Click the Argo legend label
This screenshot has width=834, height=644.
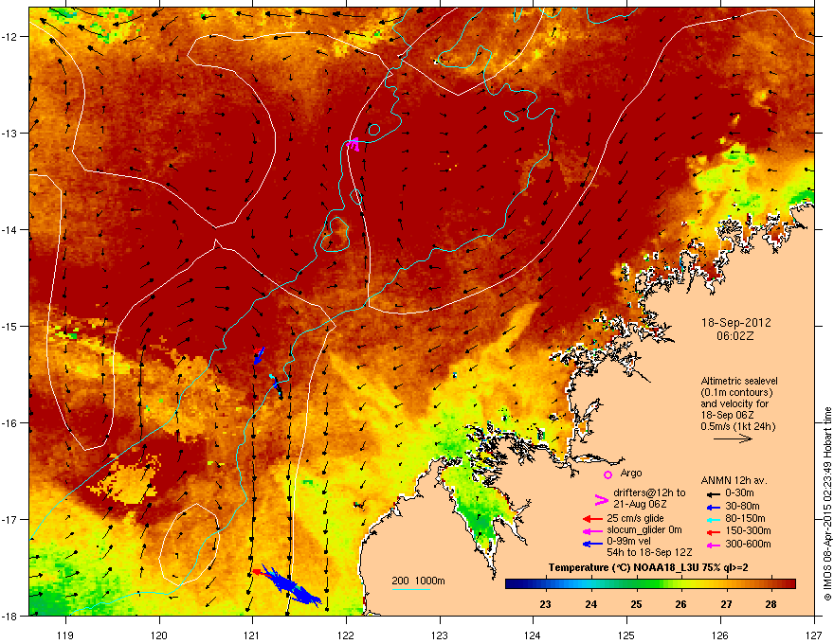pyautogui.click(x=631, y=473)
